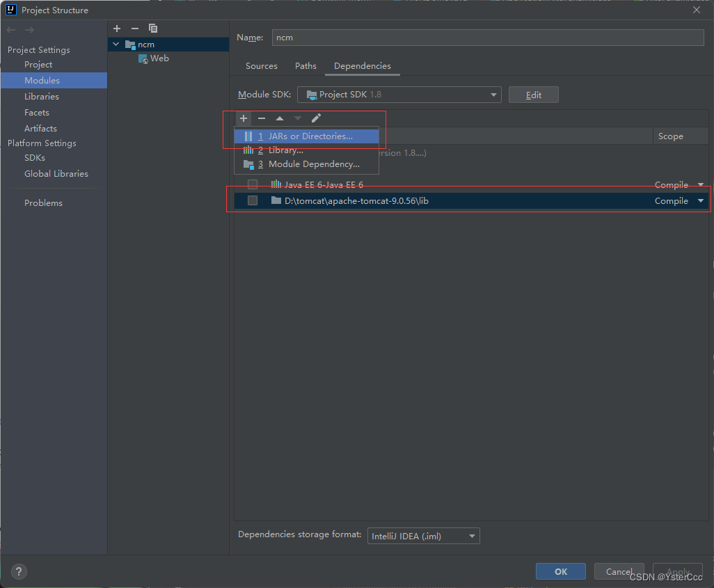Open the Module SDK dropdown
The image size is (714, 588).
click(399, 95)
